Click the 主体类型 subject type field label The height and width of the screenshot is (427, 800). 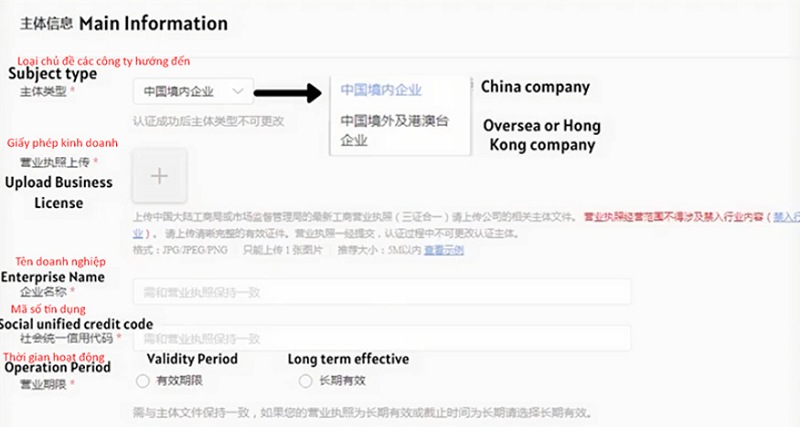tap(47, 91)
